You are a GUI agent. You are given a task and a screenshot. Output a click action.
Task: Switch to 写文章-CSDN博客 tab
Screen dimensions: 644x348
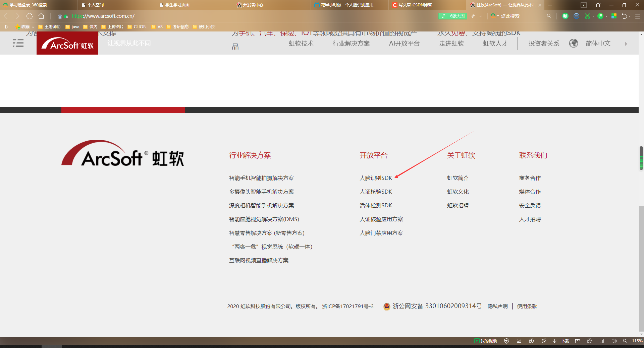point(427,5)
